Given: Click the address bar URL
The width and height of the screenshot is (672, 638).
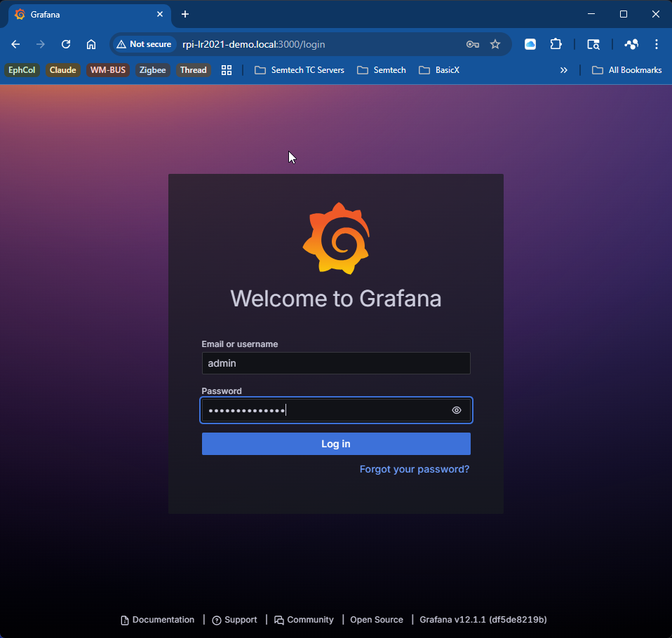Looking at the screenshot, I should (254, 44).
